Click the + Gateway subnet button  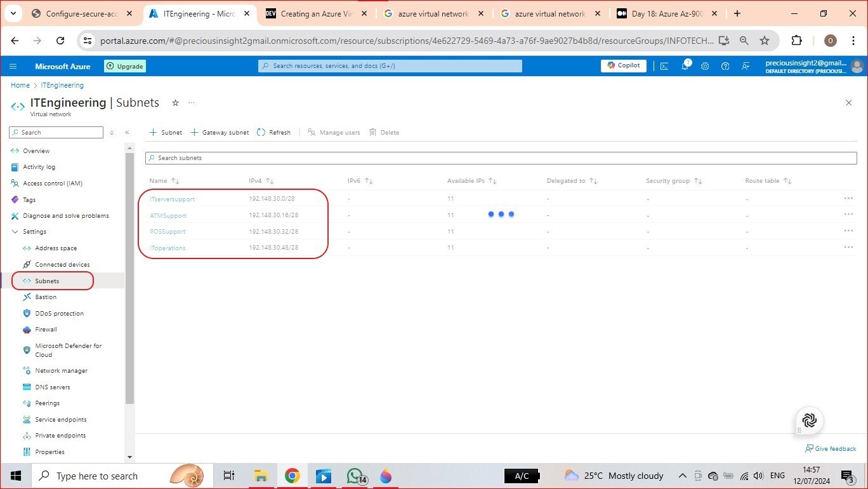[x=220, y=132]
